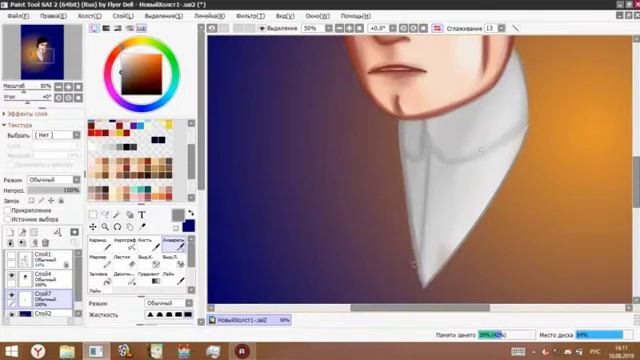Screen dimensions: 640x360
Task: Expand the Эффекты слоя section
Action: [x=25, y=114]
